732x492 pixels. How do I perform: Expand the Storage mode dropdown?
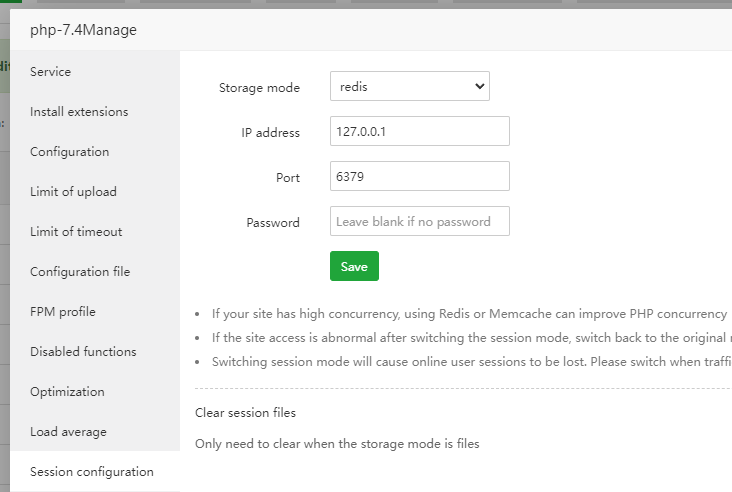click(409, 87)
